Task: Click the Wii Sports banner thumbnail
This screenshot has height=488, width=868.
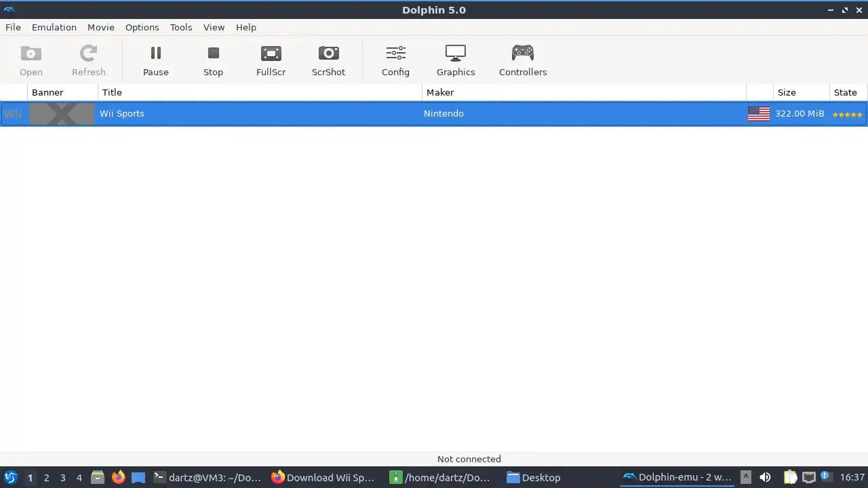Action: coord(62,114)
